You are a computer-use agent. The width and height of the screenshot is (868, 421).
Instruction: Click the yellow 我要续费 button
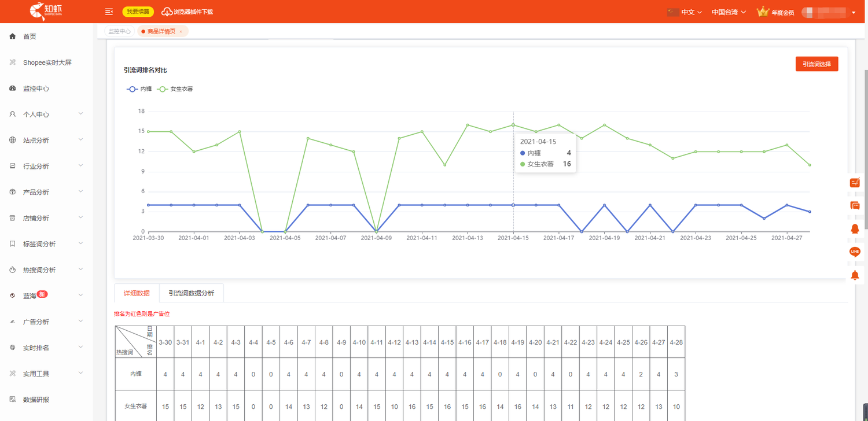pos(138,12)
